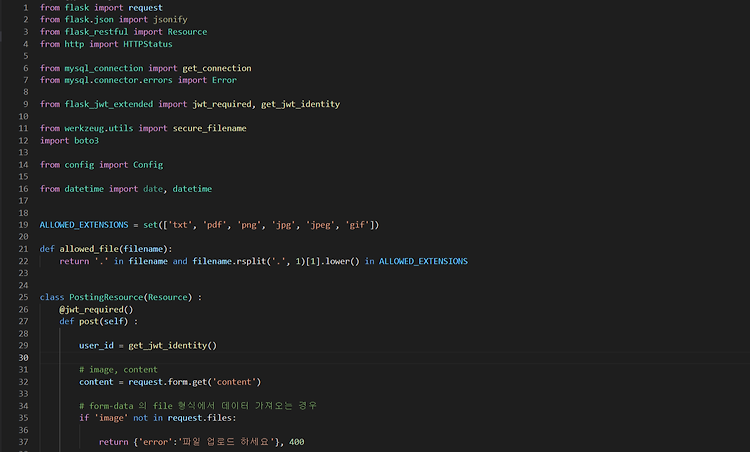Click "PostingResource" class name on line 25
The width and height of the screenshot is (750, 452).
point(106,297)
